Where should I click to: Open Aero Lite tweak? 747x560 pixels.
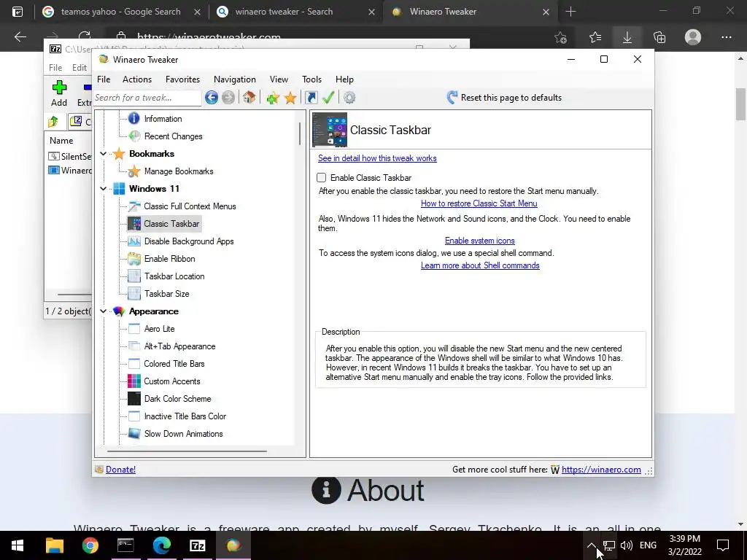[159, 329]
